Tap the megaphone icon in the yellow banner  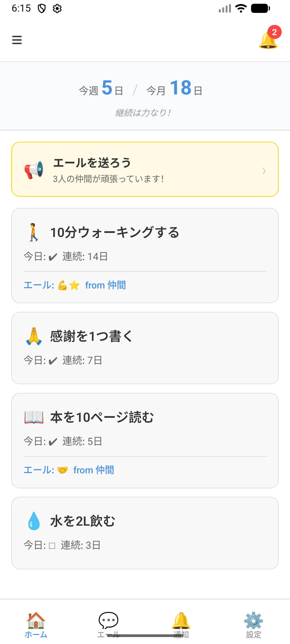[x=34, y=170]
